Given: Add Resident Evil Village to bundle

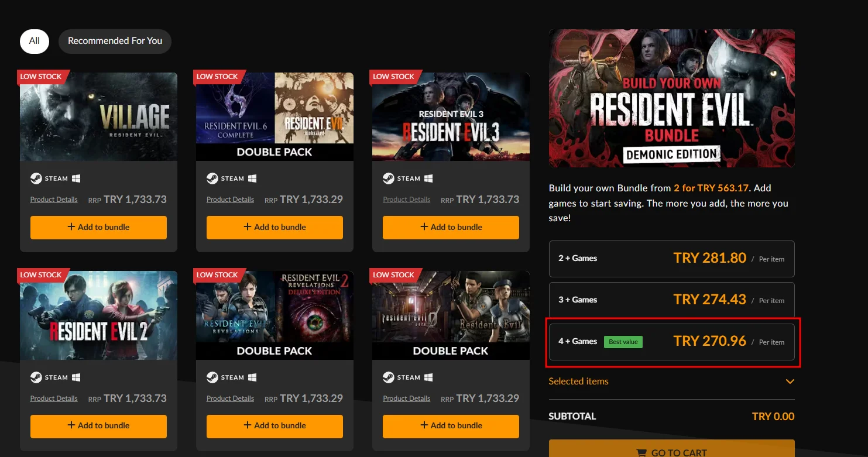Looking at the screenshot, I should 98,227.
